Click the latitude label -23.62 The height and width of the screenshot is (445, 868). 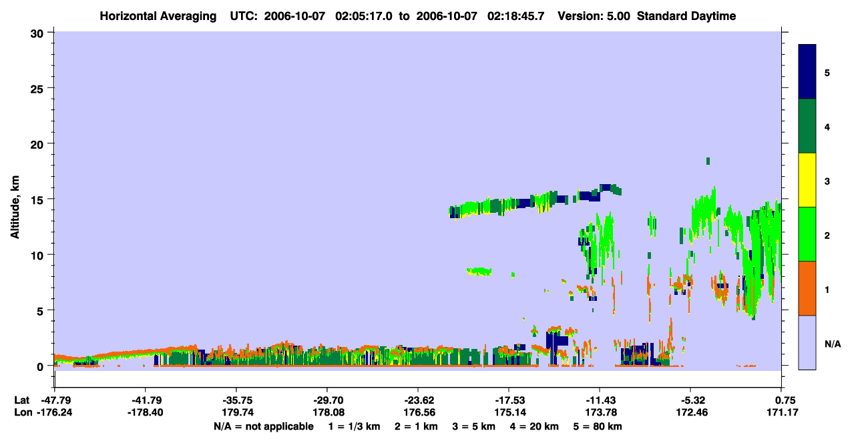tap(417, 401)
